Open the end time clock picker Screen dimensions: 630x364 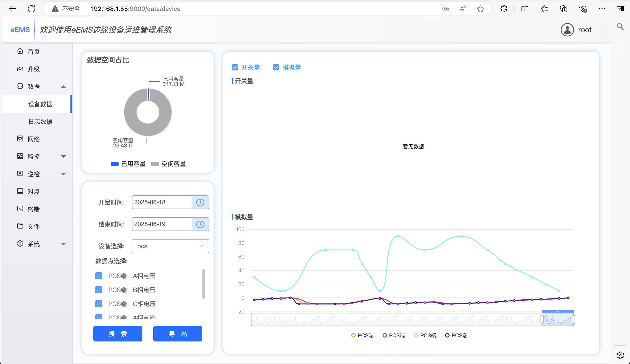pyautogui.click(x=200, y=224)
